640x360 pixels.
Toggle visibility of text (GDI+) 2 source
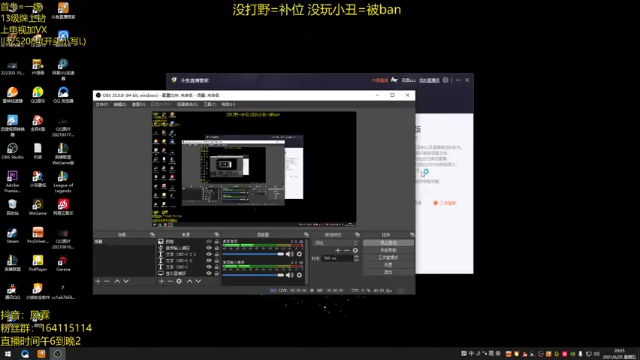(x=209, y=260)
